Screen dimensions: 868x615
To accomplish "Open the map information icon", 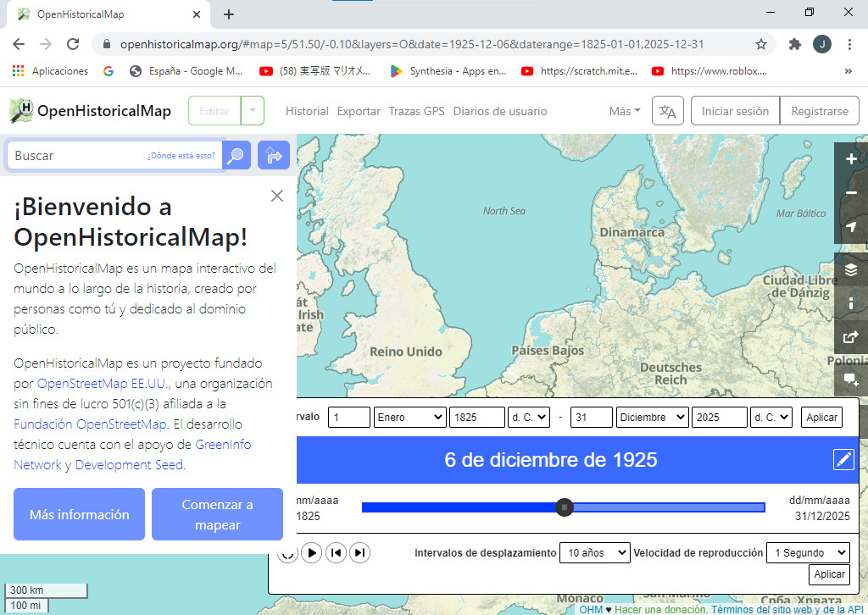I will (x=851, y=303).
